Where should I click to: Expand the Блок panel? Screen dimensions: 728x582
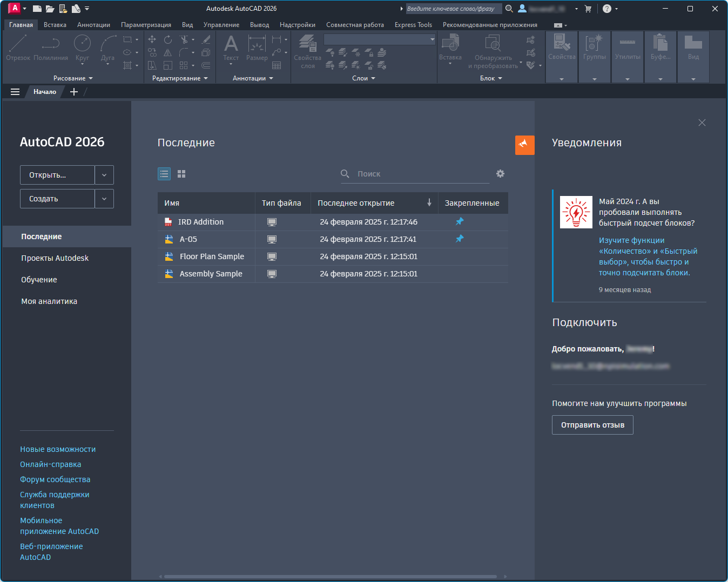pyautogui.click(x=491, y=78)
